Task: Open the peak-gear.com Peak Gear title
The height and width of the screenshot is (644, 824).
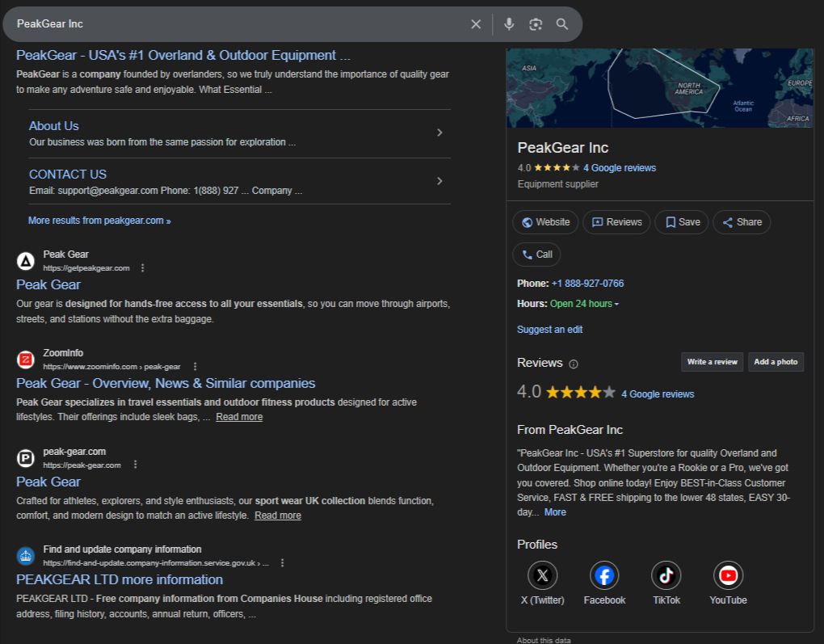Action: click(48, 482)
